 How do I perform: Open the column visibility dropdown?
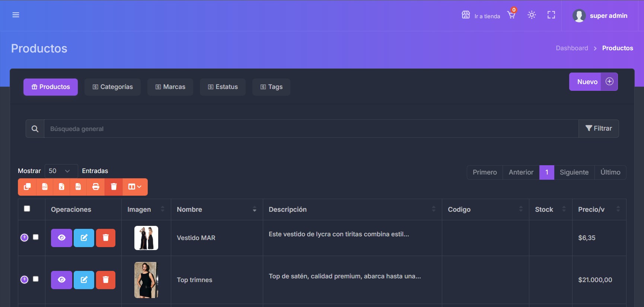(x=135, y=187)
